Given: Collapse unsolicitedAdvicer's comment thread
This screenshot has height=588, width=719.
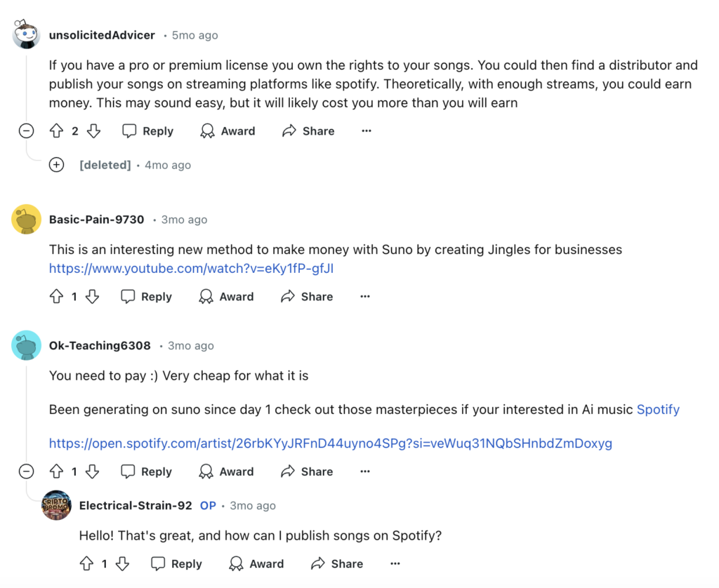Looking at the screenshot, I should click(26, 131).
